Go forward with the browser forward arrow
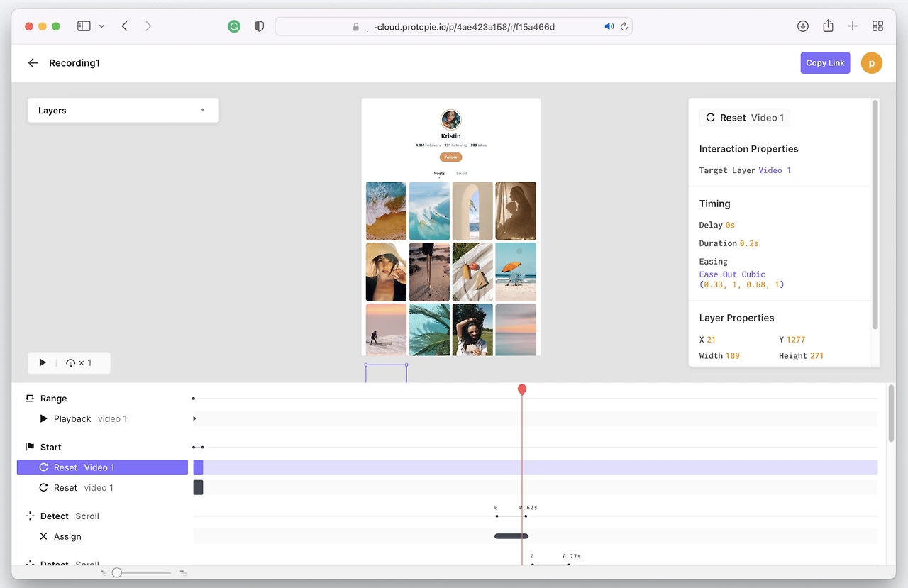This screenshot has height=588, width=908. point(148,26)
